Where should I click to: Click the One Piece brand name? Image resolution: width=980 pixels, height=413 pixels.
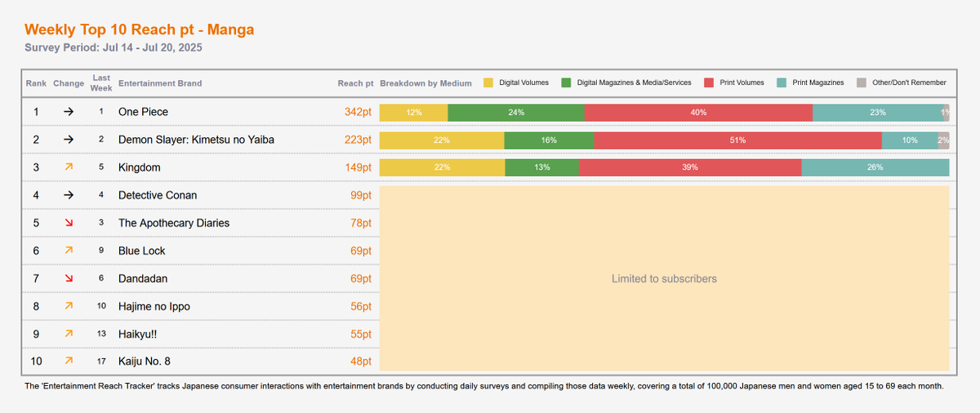coord(143,112)
